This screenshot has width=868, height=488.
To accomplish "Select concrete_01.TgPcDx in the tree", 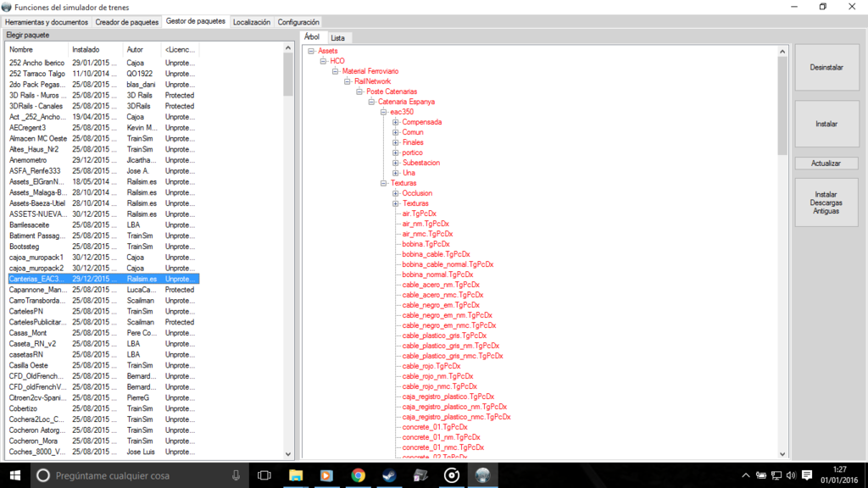I will 435,427.
